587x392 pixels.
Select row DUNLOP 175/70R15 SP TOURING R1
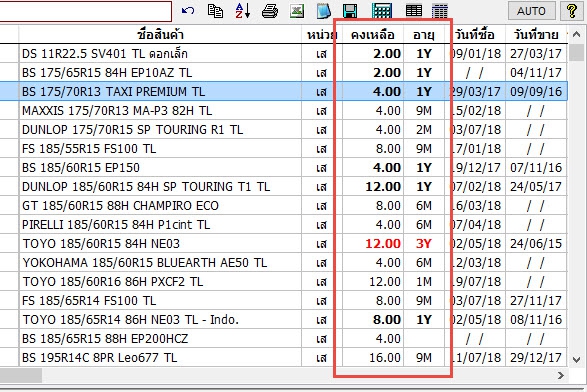tap(284, 130)
